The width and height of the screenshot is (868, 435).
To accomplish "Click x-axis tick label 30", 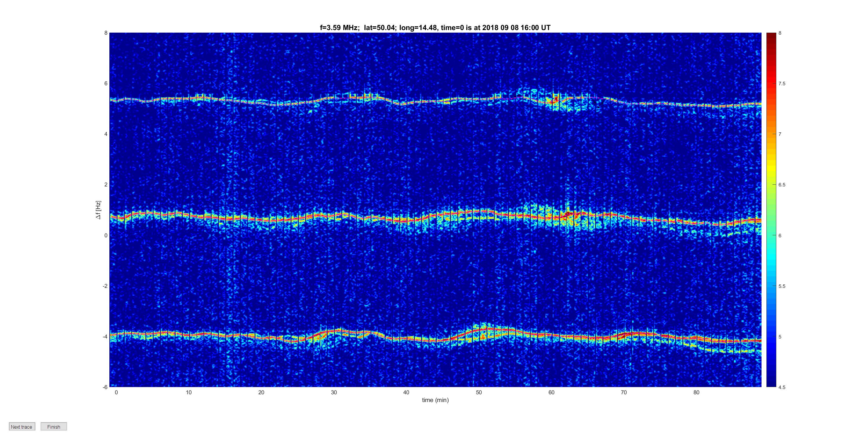I will (334, 392).
